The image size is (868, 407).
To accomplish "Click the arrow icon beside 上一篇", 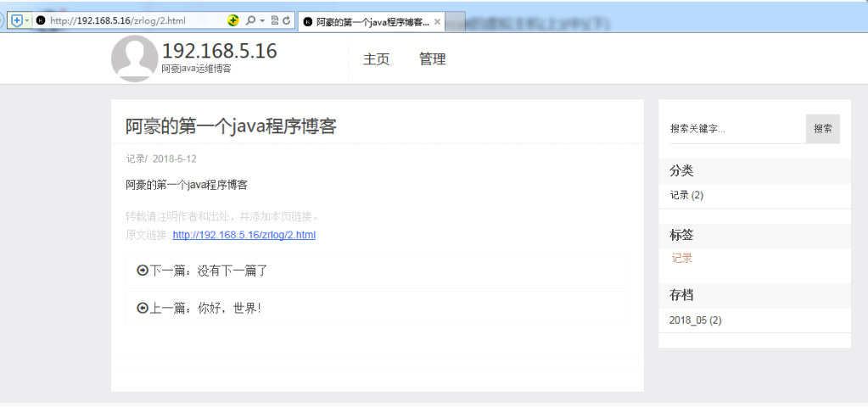I will [x=143, y=309].
